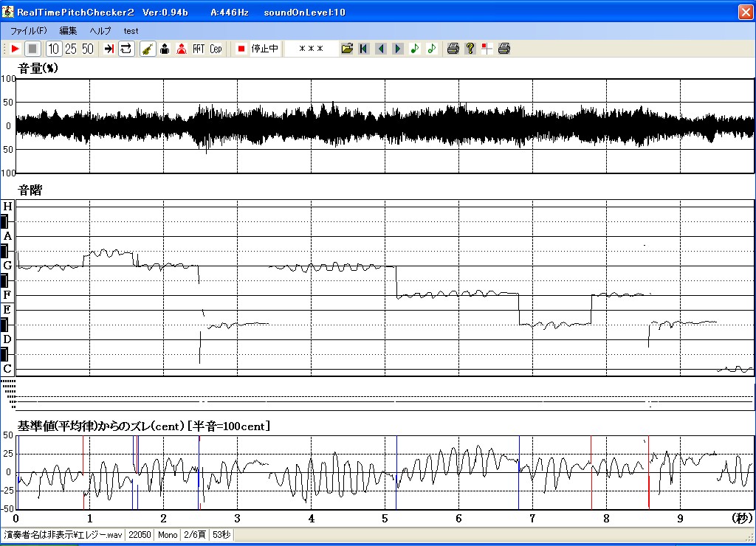Click the 2/6頁 page status cell
Viewport: 756px width, 546px height.
[x=195, y=534]
